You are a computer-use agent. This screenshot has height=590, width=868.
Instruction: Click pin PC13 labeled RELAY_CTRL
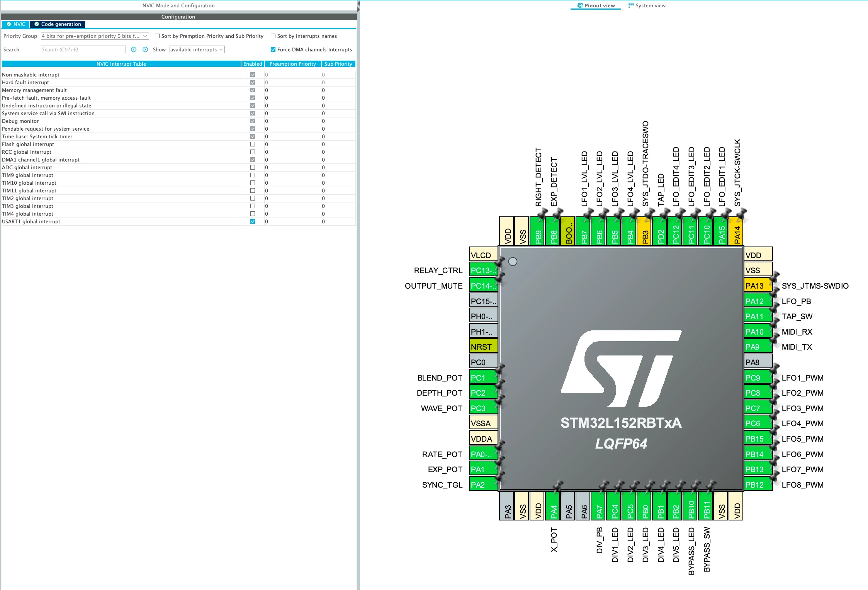(x=483, y=270)
